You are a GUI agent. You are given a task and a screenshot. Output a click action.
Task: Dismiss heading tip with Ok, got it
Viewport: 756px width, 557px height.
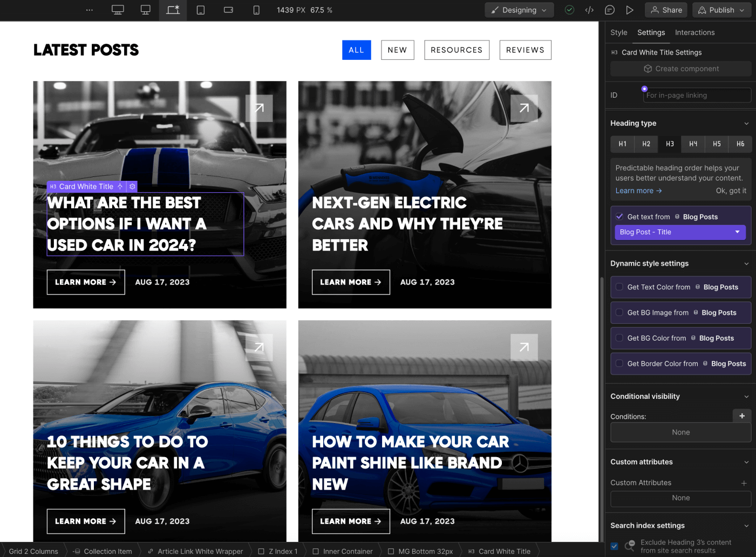(731, 191)
